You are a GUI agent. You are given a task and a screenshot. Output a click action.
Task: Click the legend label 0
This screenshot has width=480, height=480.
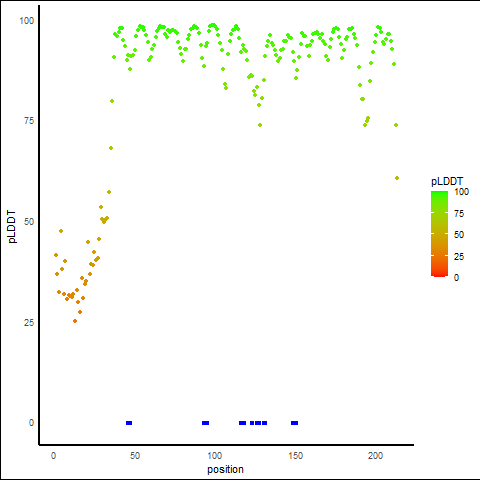tap(456, 277)
